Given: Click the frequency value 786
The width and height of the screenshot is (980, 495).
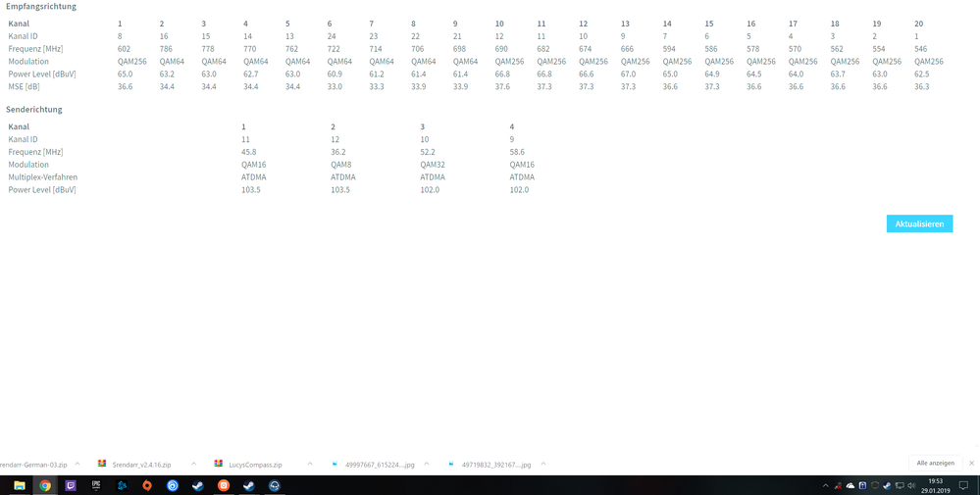Looking at the screenshot, I should (x=166, y=49).
